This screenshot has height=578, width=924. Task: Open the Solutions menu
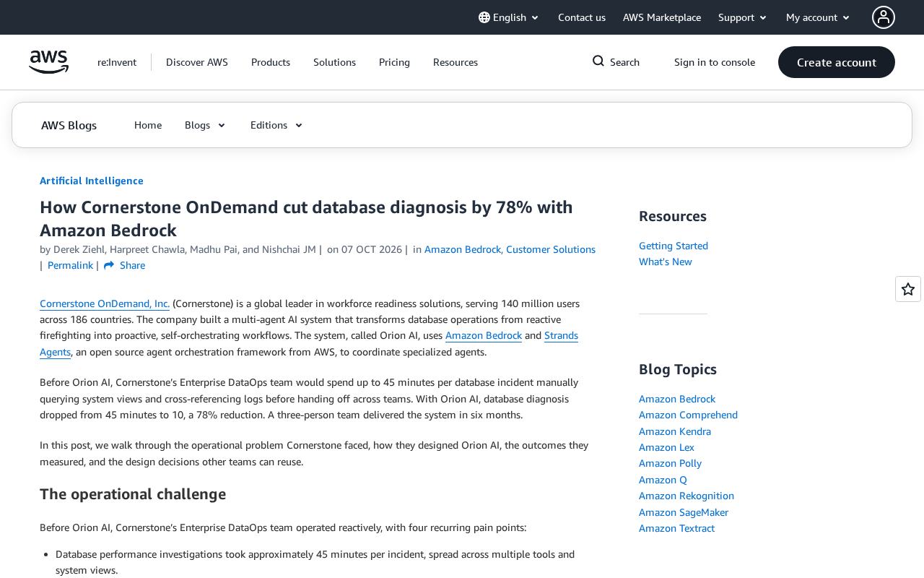[x=334, y=62]
